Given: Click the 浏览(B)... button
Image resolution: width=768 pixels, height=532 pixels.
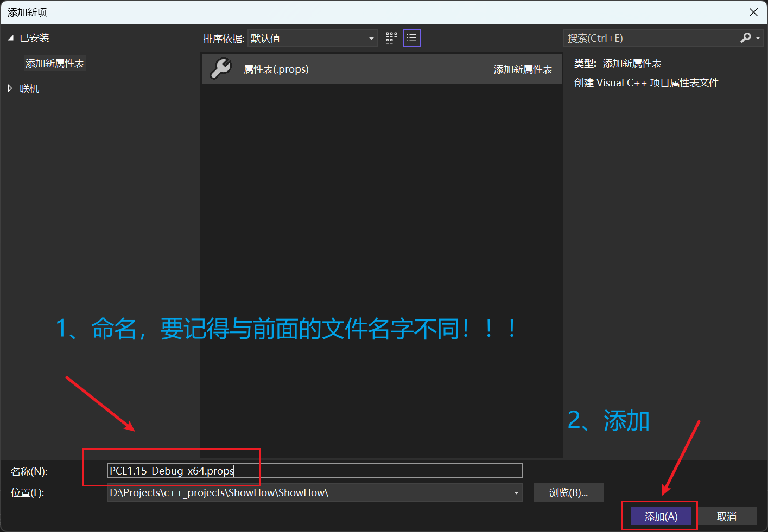Looking at the screenshot, I should [568, 492].
